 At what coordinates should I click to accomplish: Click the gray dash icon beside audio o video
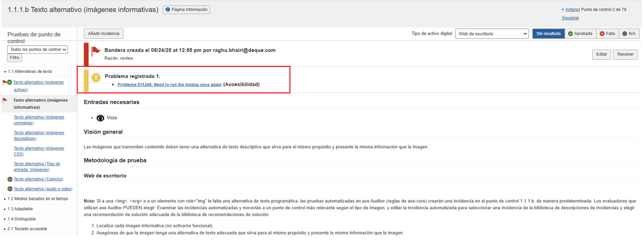tap(10, 189)
